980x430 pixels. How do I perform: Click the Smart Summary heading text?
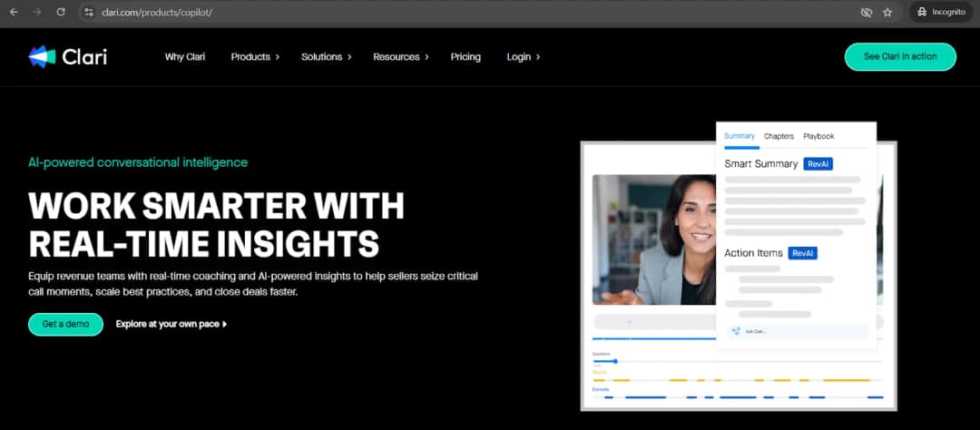coord(760,164)
